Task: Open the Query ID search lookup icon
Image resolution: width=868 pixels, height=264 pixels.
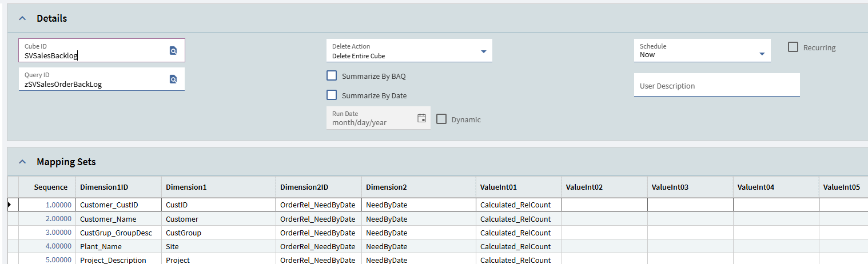Action: tap(173, 79)
